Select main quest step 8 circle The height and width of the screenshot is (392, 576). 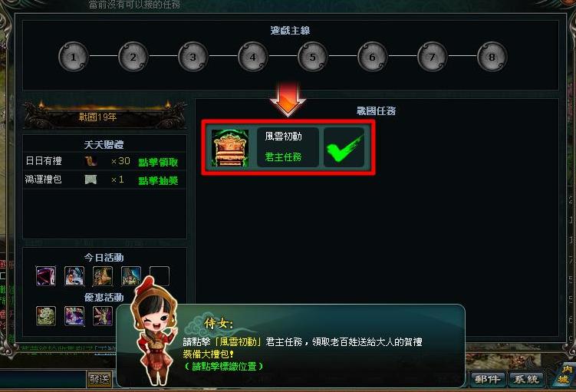coord(492,57)
